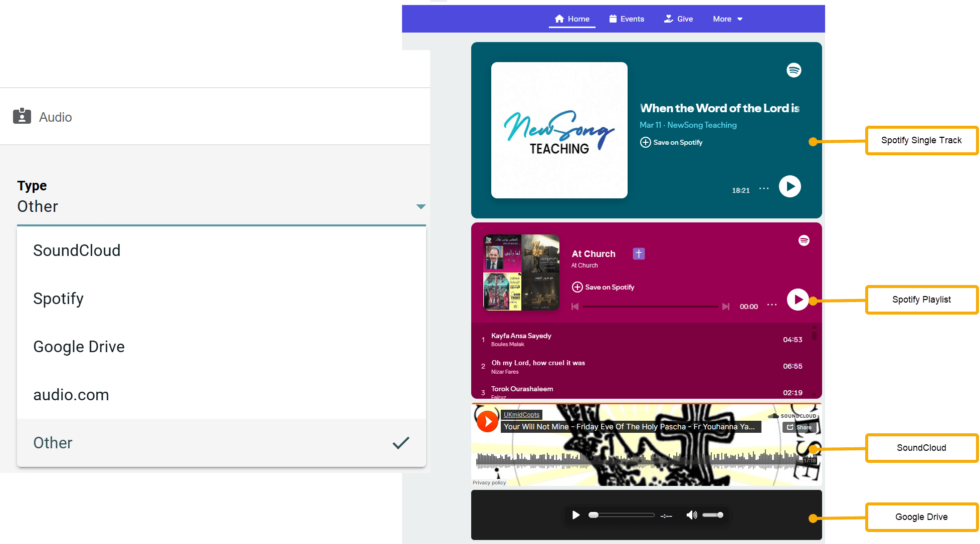Screen dimensions: 980x544
Task: Mute the Google Drive audio player
Action: pyautogui.click(x=692, y=515)
